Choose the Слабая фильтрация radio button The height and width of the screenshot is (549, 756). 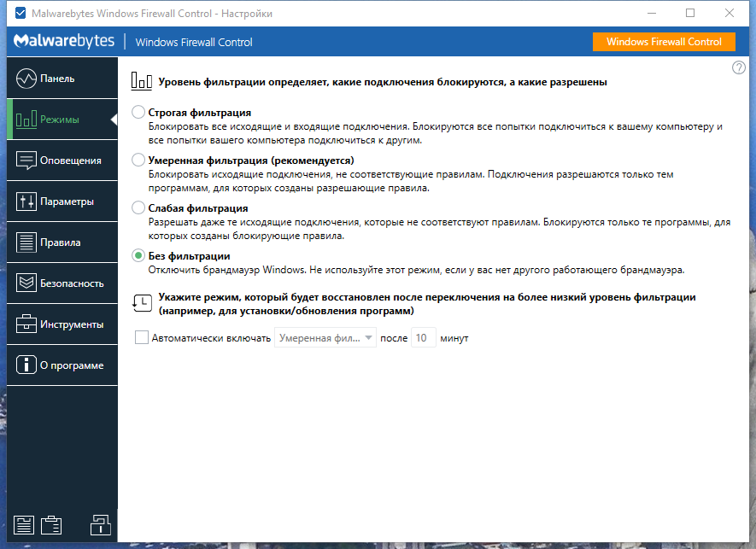(138, 207)
